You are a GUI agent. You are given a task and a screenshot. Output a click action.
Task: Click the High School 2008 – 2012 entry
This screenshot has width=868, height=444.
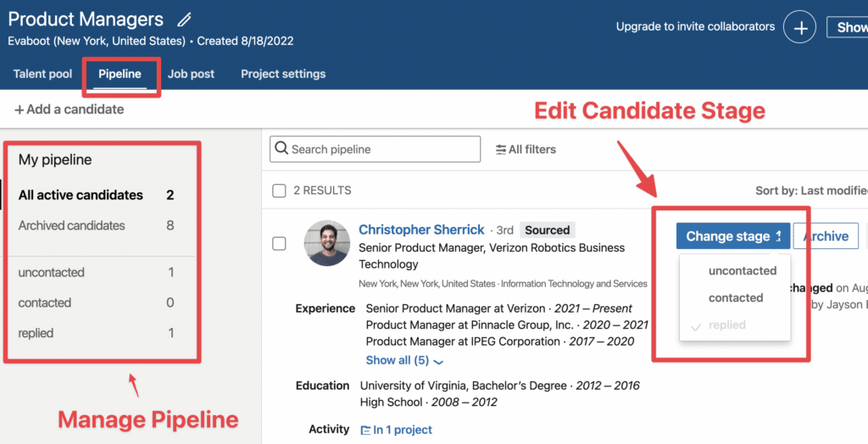428,402
